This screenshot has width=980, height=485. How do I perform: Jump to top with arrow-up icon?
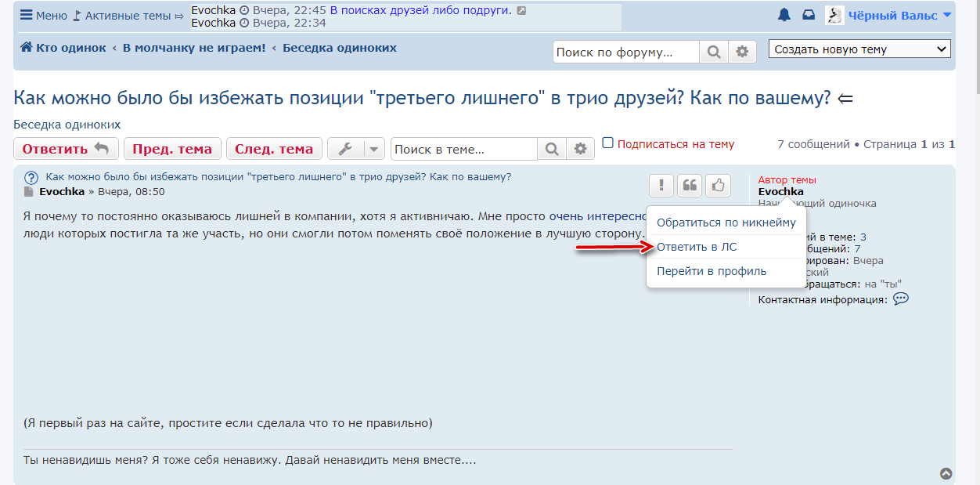point(946,473)
